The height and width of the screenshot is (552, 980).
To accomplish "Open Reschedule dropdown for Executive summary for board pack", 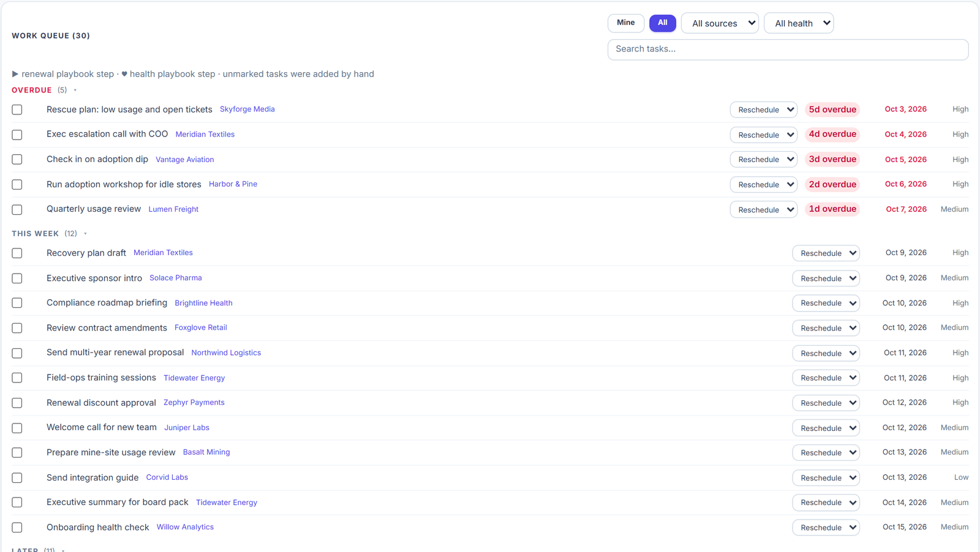I will (826, 502).
